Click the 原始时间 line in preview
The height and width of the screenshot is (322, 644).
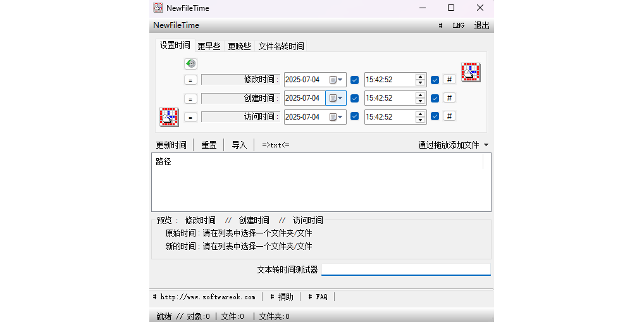(x=238, y=233)
